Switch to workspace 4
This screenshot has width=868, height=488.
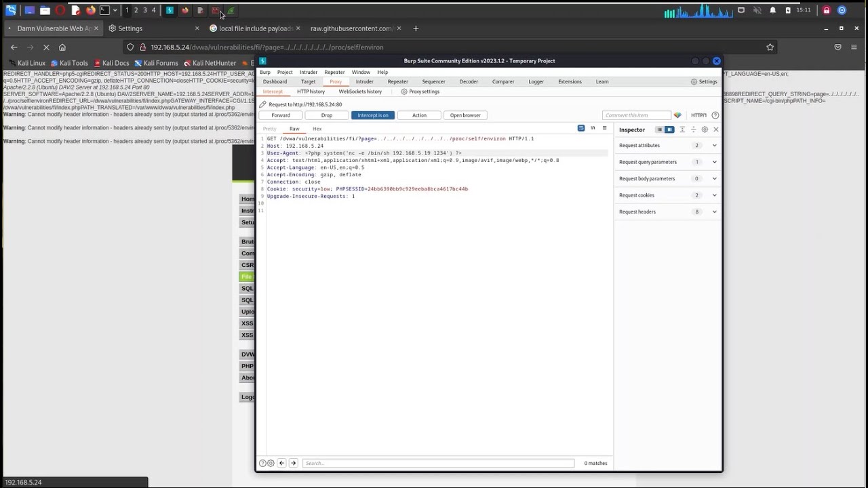[x=153, y=10]
